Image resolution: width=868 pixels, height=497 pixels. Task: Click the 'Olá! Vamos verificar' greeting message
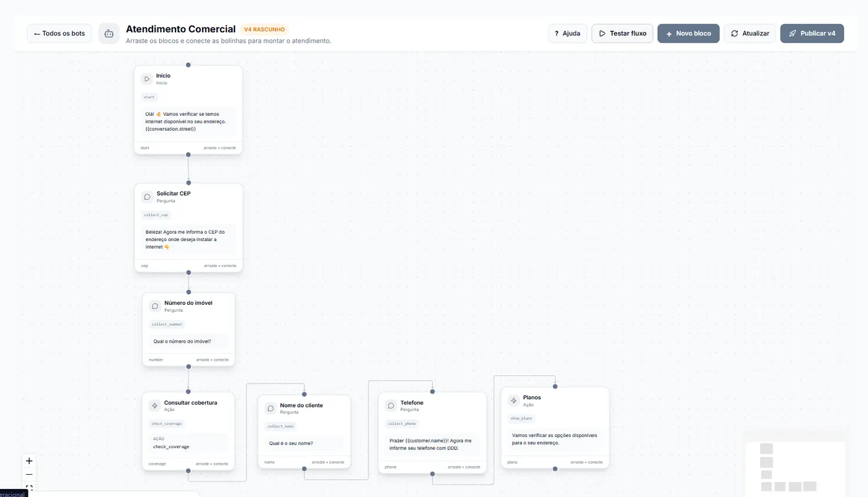pos(188,121)
